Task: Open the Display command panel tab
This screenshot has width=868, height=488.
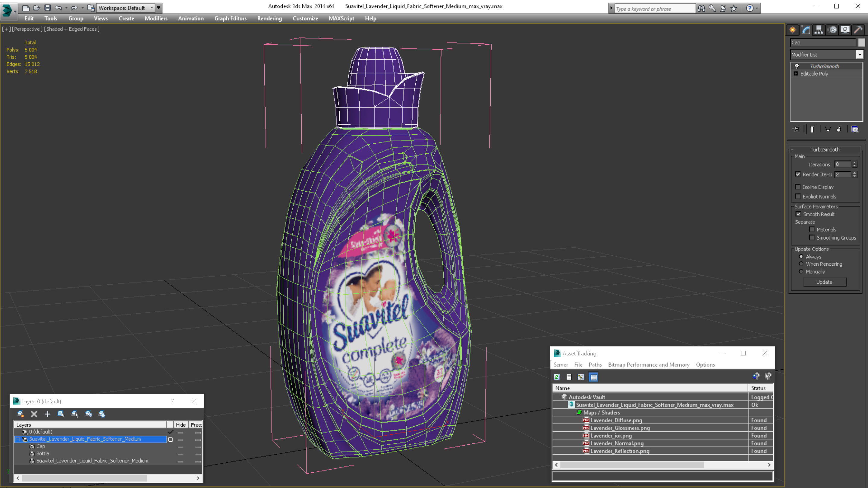Action: pyautogui.click(x=845, y=30)
